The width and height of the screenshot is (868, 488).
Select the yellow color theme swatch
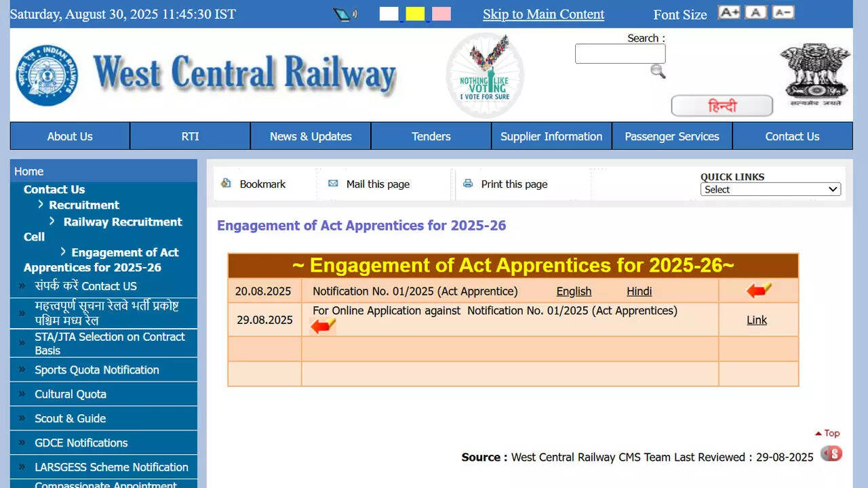[x=415, y=14]
